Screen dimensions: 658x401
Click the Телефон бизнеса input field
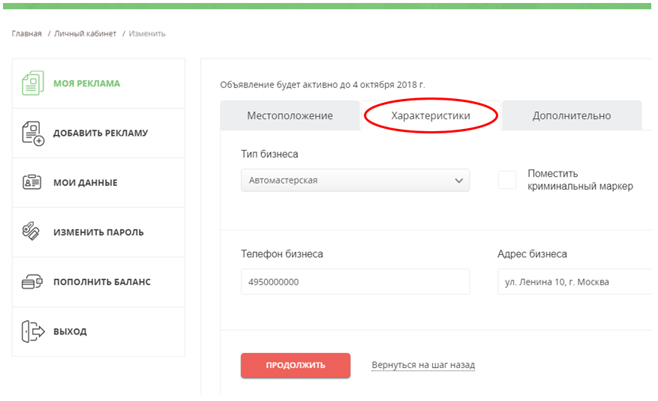[x=355, y=282]
